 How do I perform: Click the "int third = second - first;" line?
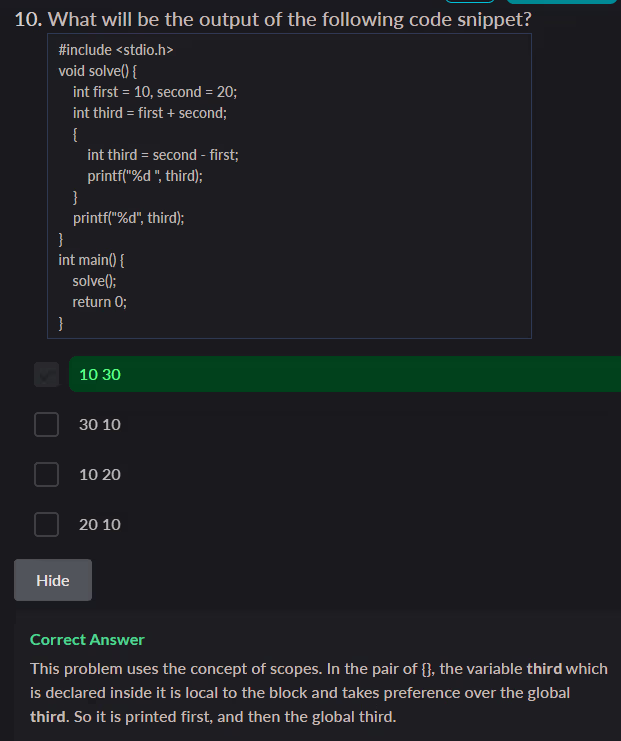pyautogui.click(x=163, y=155)
